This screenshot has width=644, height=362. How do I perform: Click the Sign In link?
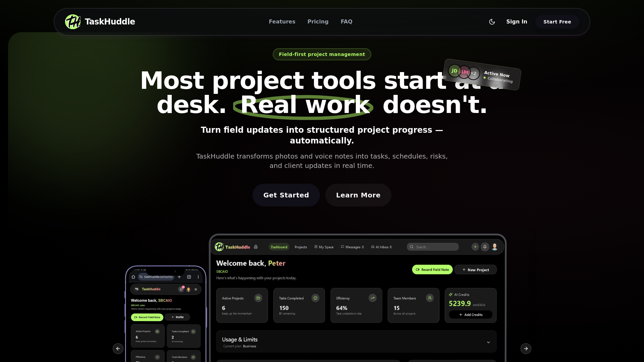pos(517,22)
